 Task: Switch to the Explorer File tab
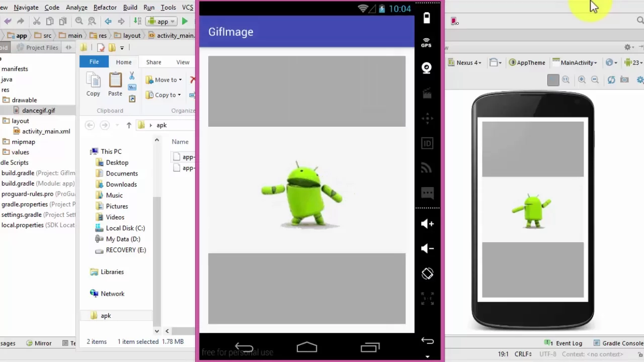pyautogui.click(x=94, y=62)
